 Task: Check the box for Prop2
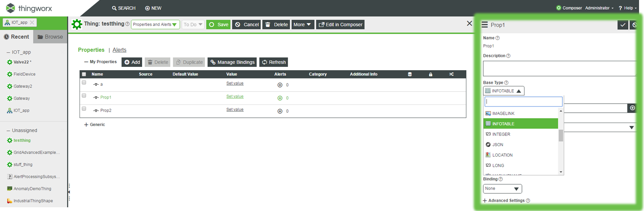[84, 109]
